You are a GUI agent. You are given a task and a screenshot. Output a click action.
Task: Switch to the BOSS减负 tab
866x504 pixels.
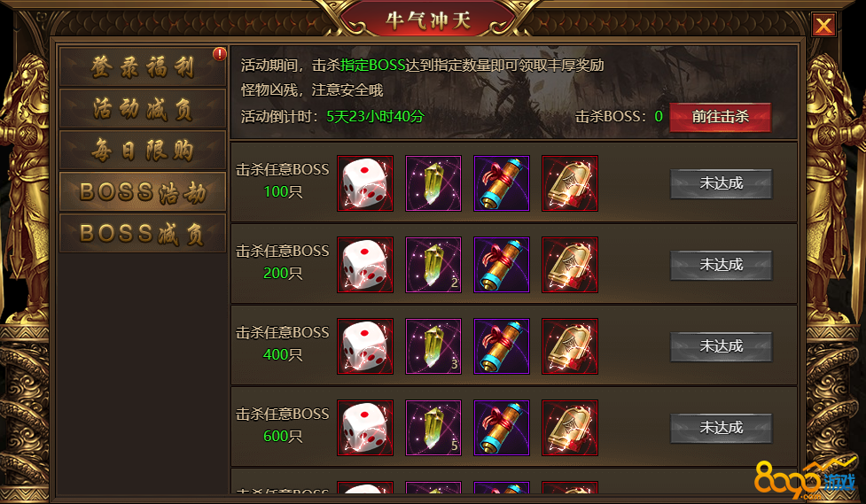point(143,233)
